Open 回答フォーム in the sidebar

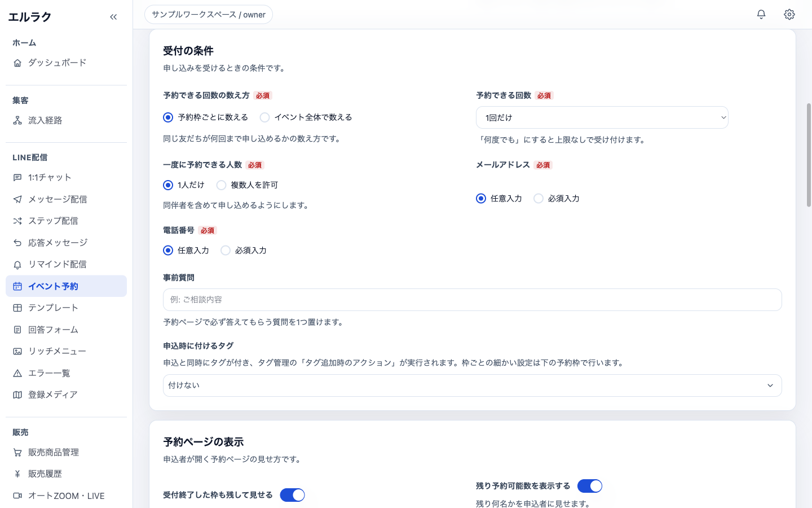click(x=66, y=330)
